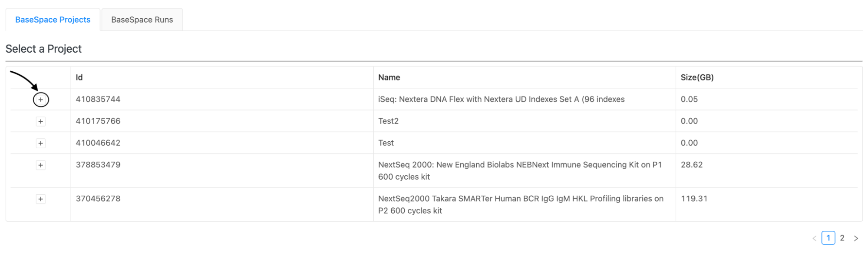The height and width of the screenshot is (260, 868).
Task: Click the Name column header
Action: [389, 77]
